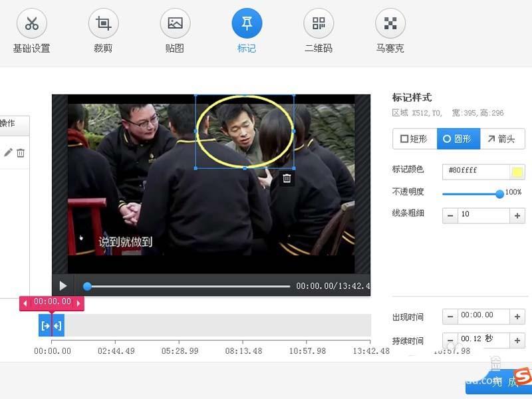This screenshot has height=399, width=532.
Task: Select the 箭头 (arrow) marker shape
Action: [x=502, y=139]
